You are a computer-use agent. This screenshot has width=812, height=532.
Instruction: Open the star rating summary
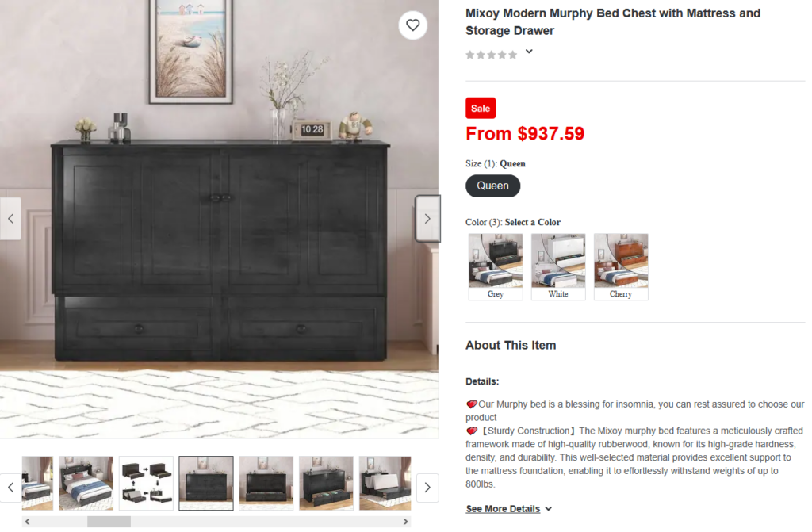tap(491, 55)
